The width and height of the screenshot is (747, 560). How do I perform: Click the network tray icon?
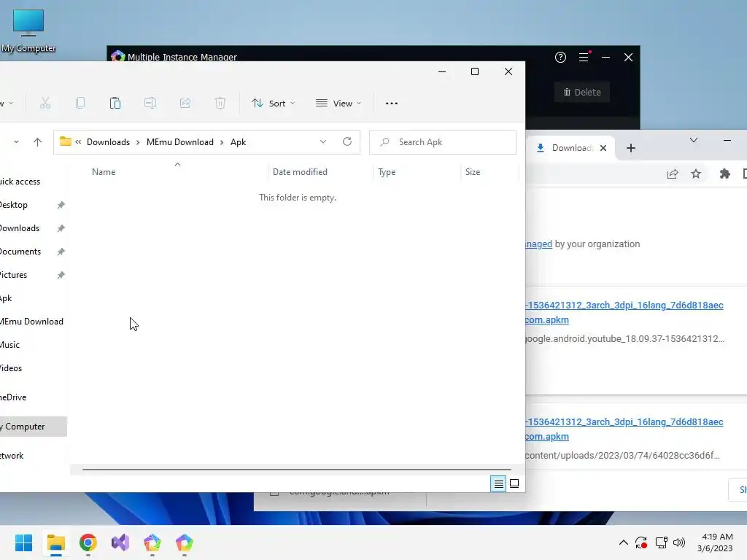coord(661,542)
